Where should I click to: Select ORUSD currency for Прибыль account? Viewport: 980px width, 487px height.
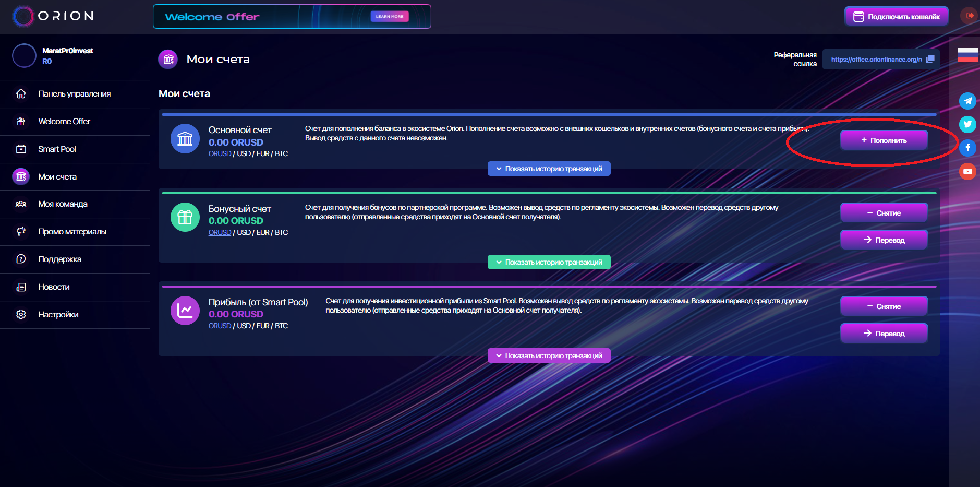pyautogui.click(x=220, y=326)
